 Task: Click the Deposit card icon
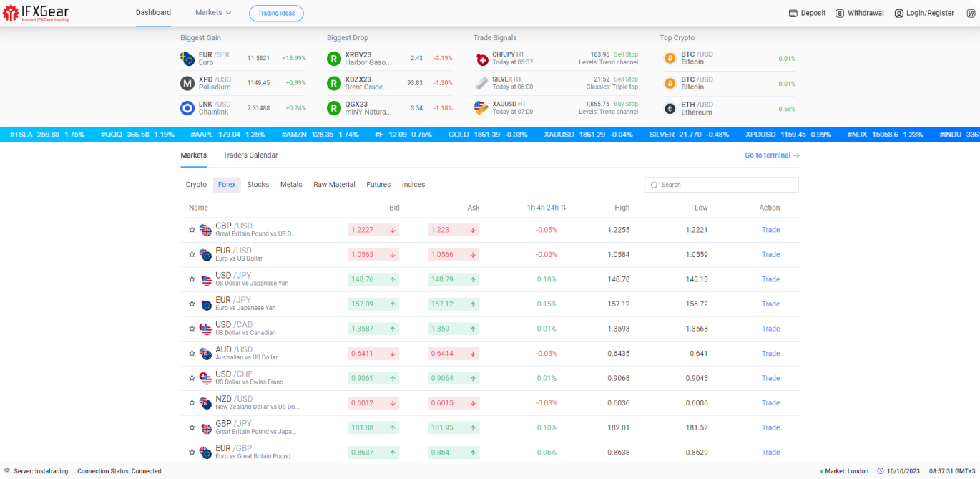tap(793, 14)
